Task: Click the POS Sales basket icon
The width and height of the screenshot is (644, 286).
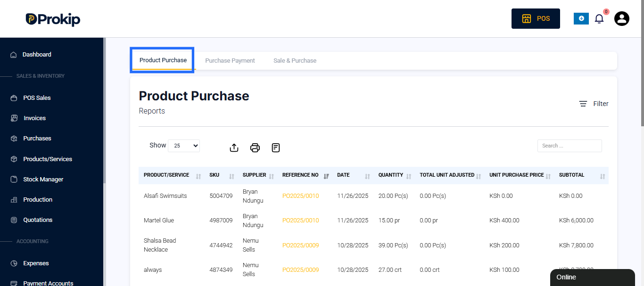Action: point(14,98)
